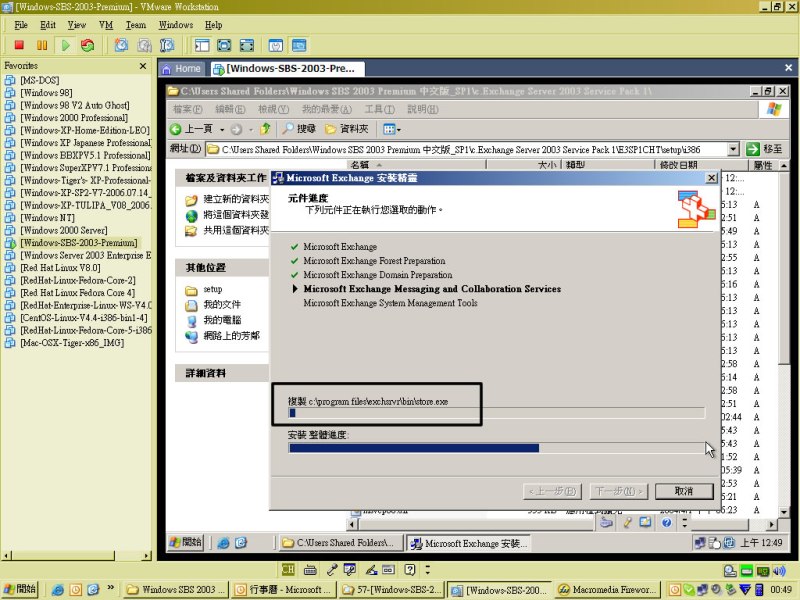Switch to the Windows-SBS-2003-Pre... tab
The image size is (800, 600).
pos(286,68)
